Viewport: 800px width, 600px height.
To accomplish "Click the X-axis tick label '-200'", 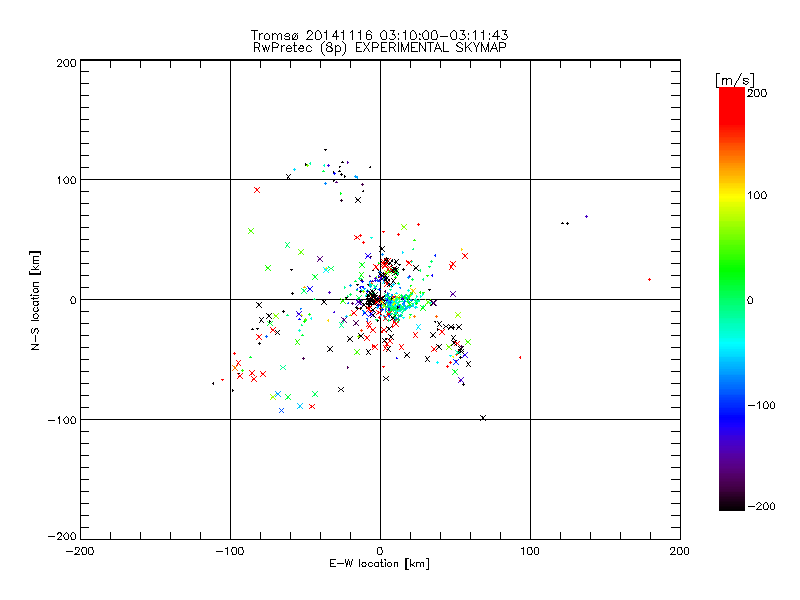I will click(80, 551).
